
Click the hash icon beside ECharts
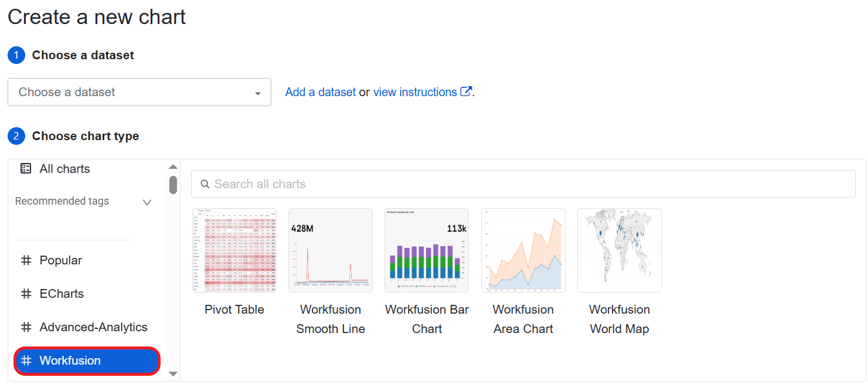click(26, 294)
